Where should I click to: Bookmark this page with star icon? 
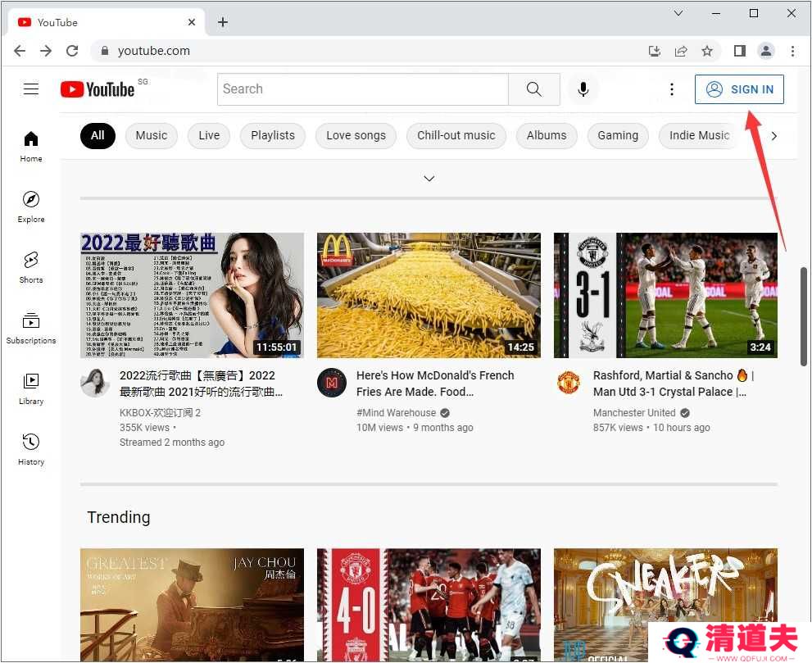click(707, 51)
